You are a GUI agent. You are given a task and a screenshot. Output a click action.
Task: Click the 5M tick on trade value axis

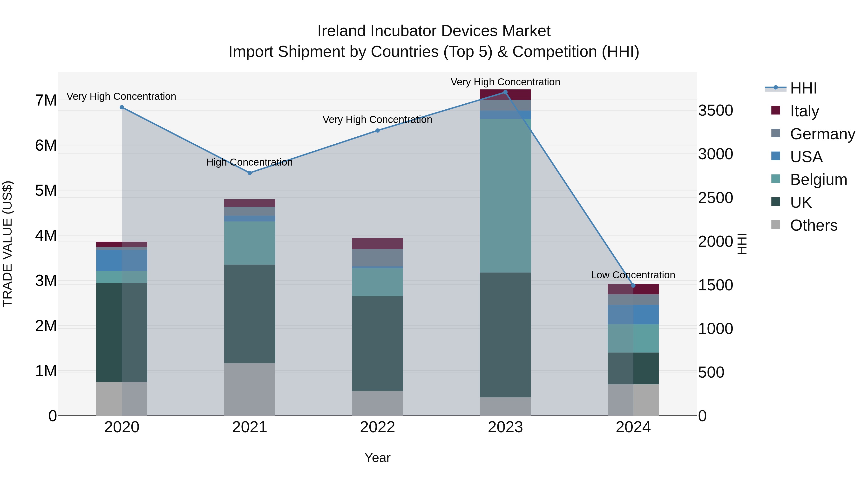pos(46,191)
